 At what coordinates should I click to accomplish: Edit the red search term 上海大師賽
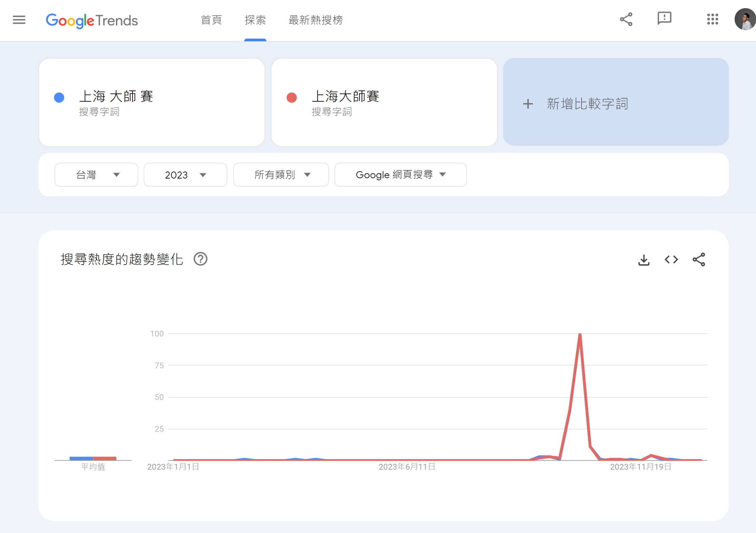[x=345, y=97]
